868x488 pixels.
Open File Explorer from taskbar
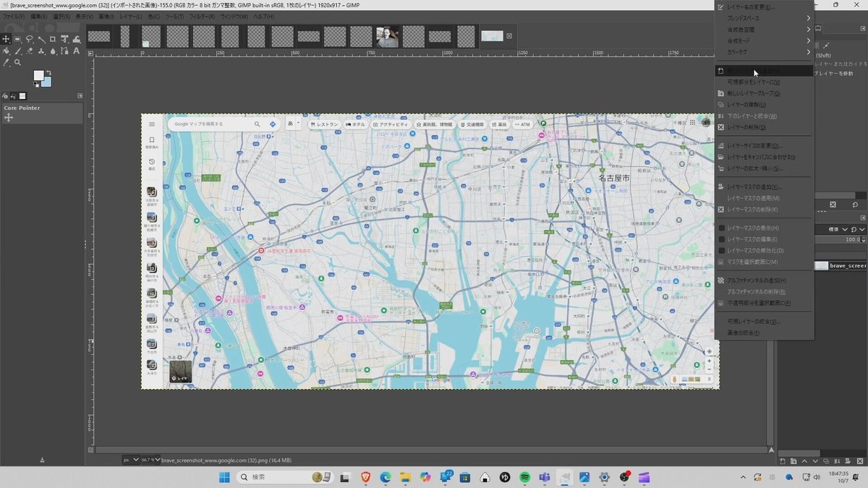click(405, 477)
